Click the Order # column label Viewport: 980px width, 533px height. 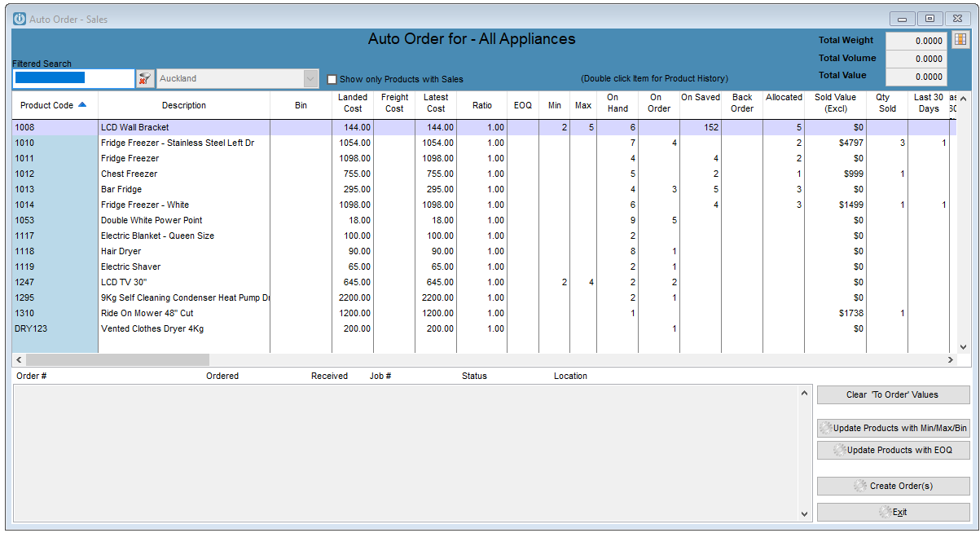[x=32, y=376]
